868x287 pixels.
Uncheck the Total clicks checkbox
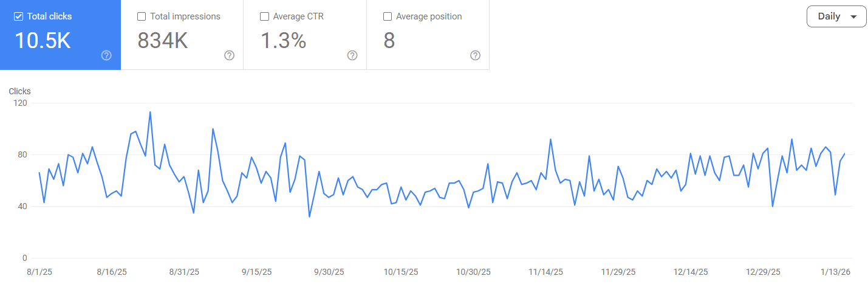pos(18,16)
